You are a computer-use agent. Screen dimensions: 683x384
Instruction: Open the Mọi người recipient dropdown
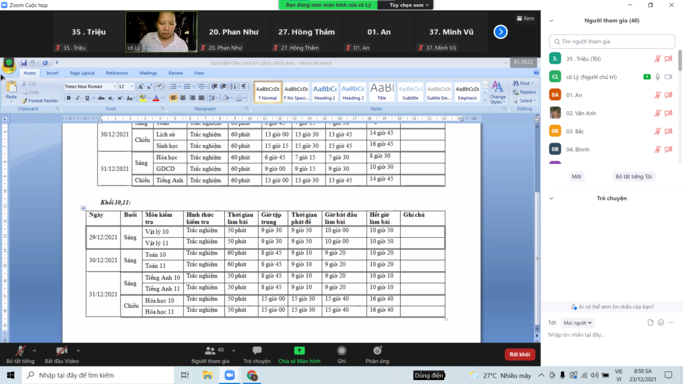pos(577,323)
